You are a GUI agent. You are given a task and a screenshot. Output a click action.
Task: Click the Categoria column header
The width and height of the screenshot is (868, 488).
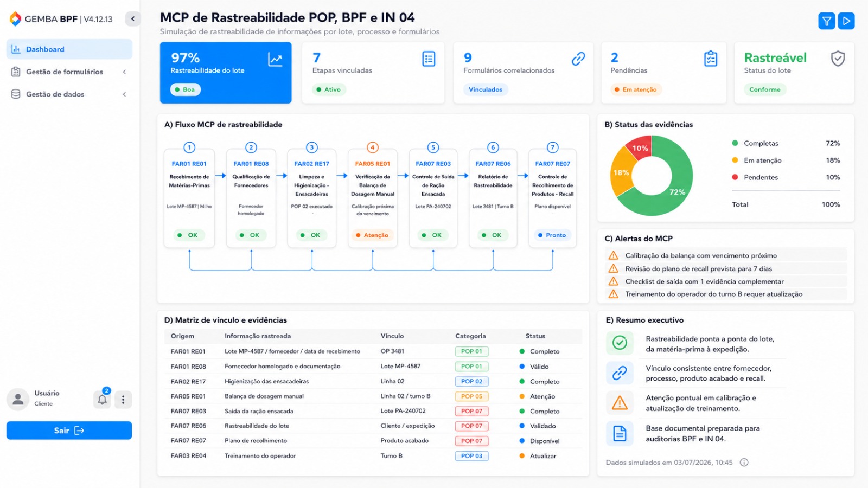pyautogui.click(x=470, y=336)
